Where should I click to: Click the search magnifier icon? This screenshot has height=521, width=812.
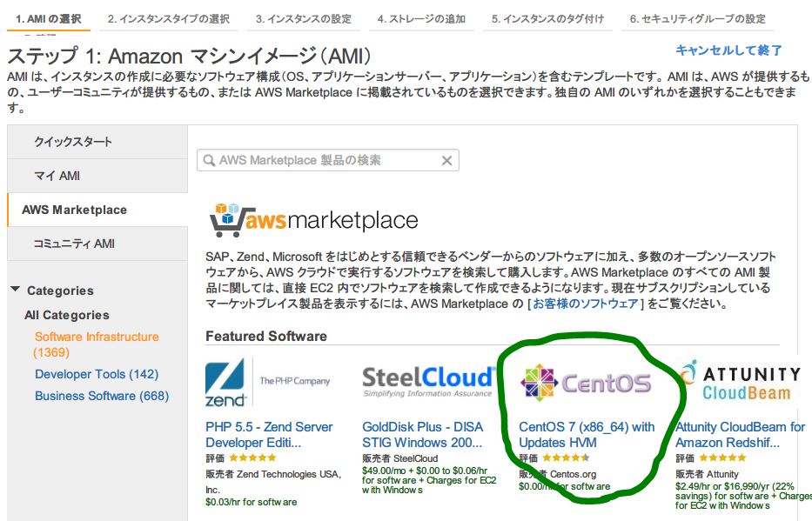tap(209, 160)
